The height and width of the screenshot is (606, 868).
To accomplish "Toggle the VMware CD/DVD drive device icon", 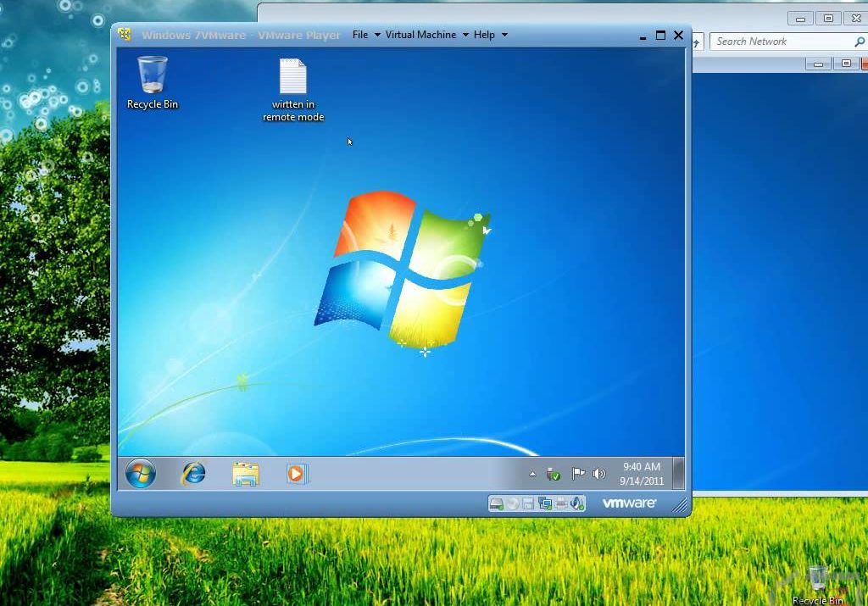I will (513, 503).
